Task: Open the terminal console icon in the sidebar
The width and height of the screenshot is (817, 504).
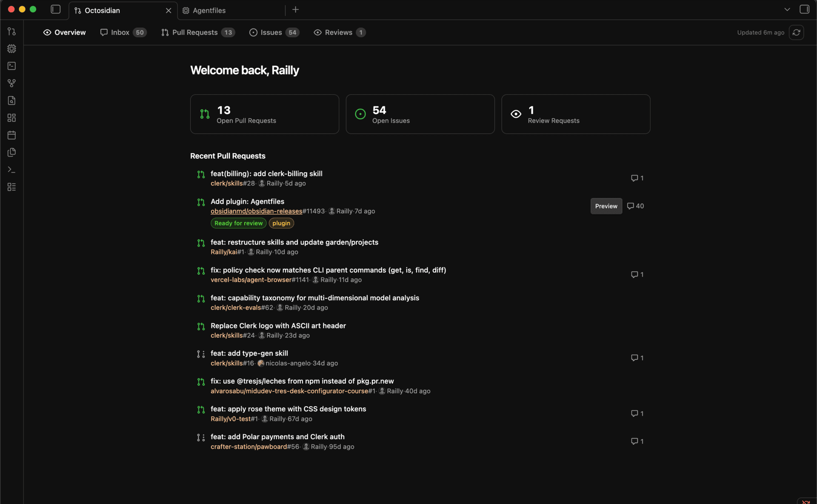Action: pos(12,66)
